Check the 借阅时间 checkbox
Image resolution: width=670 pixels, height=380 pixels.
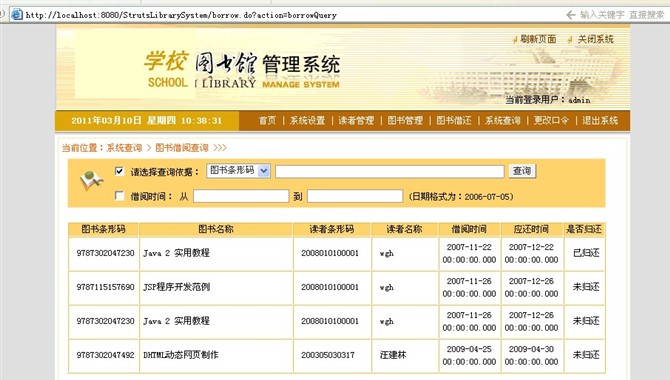coord(119,196)
